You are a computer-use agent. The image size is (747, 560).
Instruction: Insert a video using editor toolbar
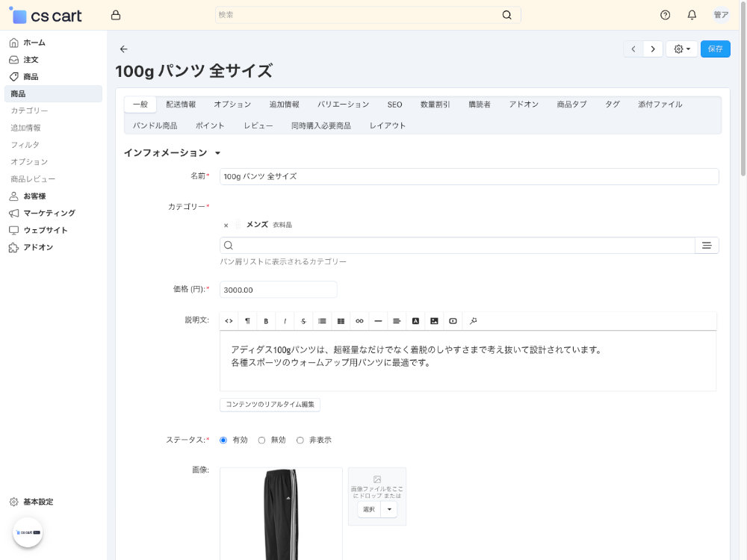coord(453,320)
